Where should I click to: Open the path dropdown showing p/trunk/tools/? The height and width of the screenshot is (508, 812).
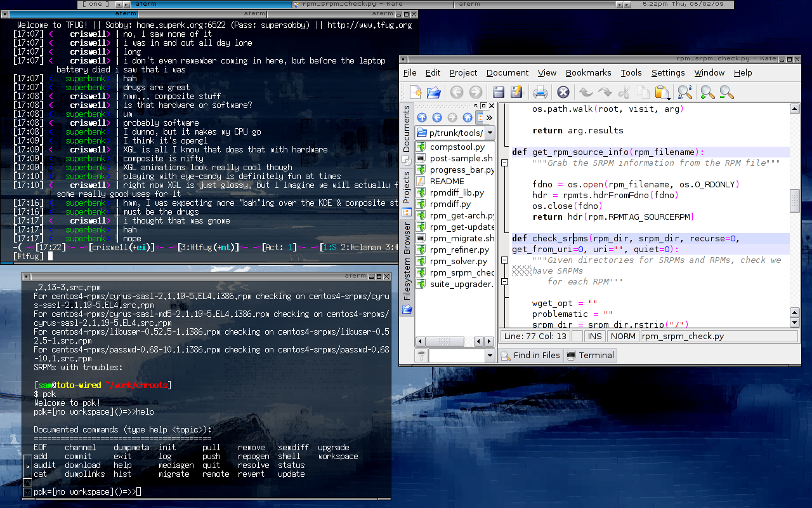pos(490,133)
